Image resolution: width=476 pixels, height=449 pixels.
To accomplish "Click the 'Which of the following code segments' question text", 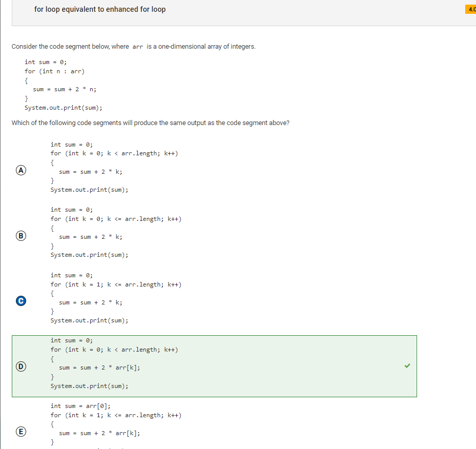I will tap(151, 123).
